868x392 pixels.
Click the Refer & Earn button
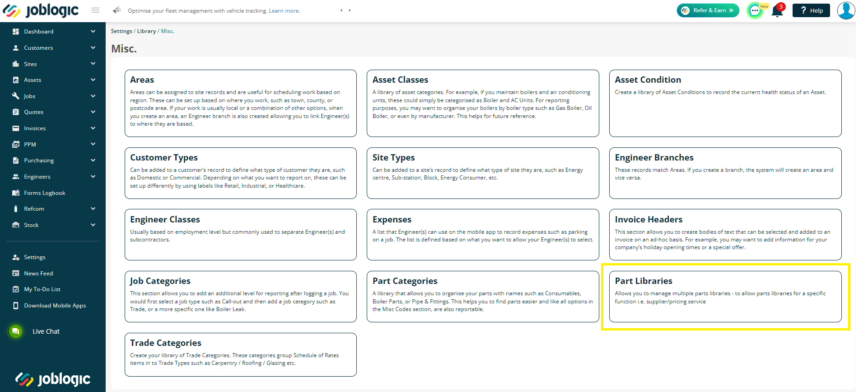tap(708, 10)
